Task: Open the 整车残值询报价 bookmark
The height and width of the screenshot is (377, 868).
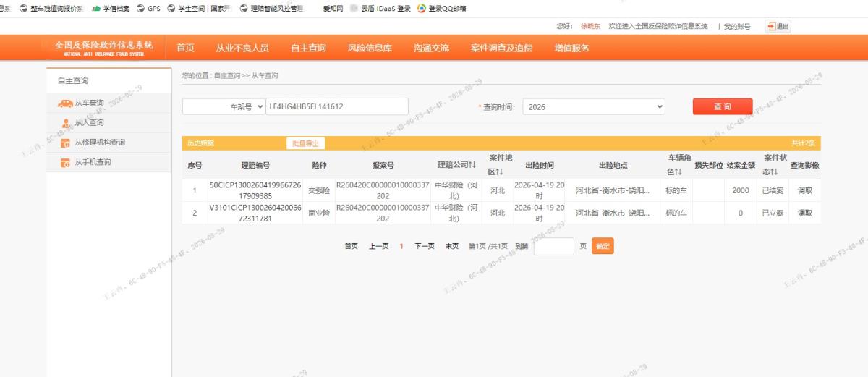Action: [51, 9]
